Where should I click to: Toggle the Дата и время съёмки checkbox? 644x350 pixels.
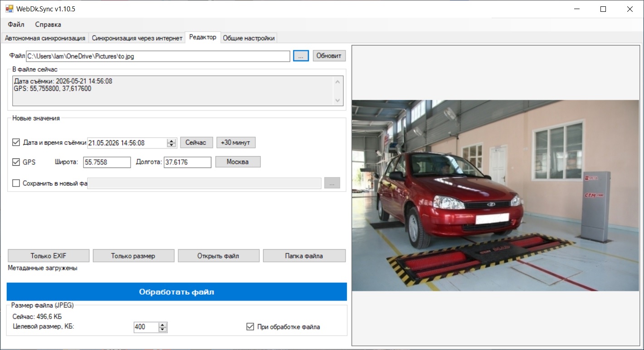click(x=16, y=143)
